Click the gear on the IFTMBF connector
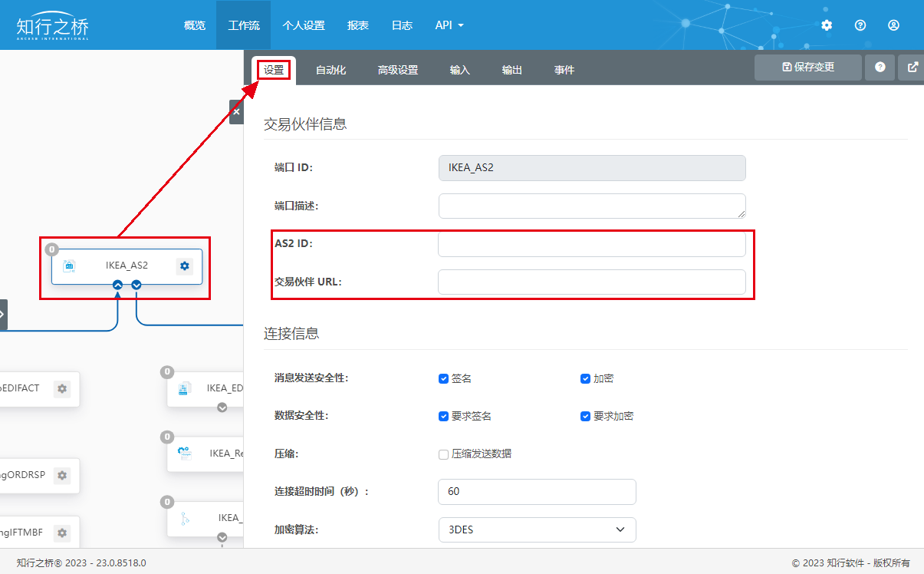 click(62, 533)
